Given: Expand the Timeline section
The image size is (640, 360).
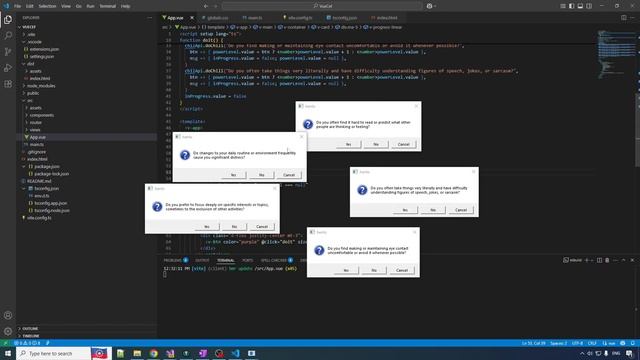Looking at the screenshot, I should click(31, 336).
